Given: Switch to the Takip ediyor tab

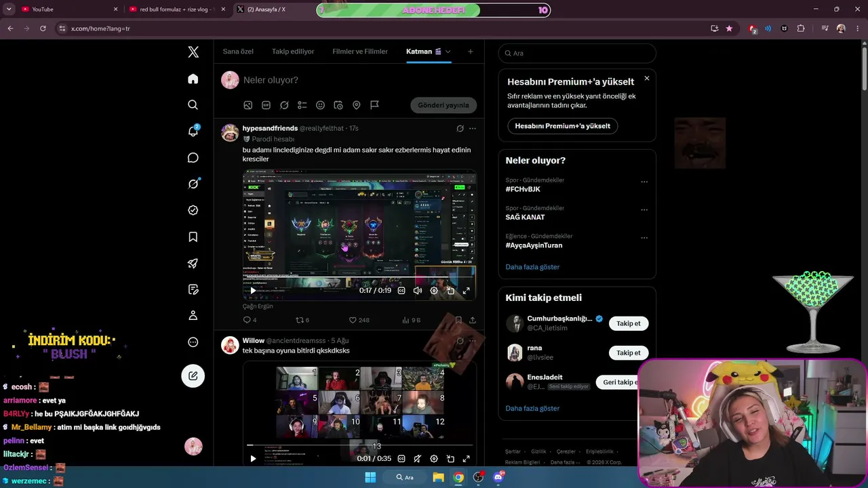Looking at the screenshot, I should click(x=293, y=52).
